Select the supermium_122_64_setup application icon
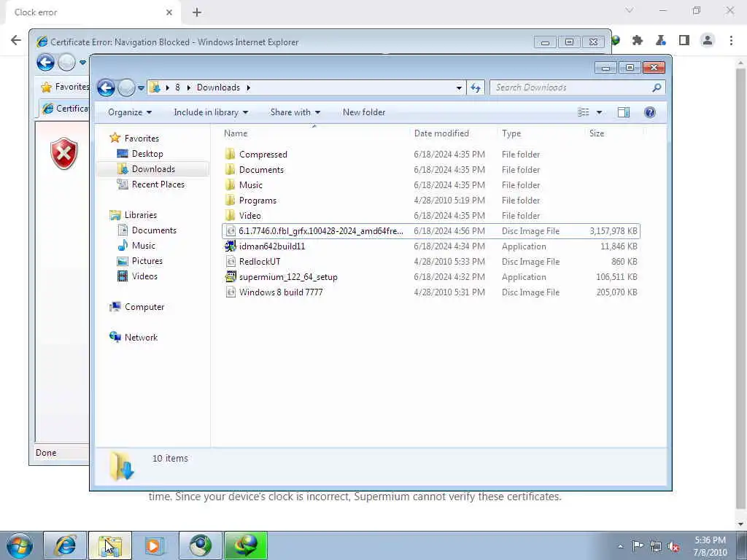Viewport: 747px width, 560px height. pos(231,276)
